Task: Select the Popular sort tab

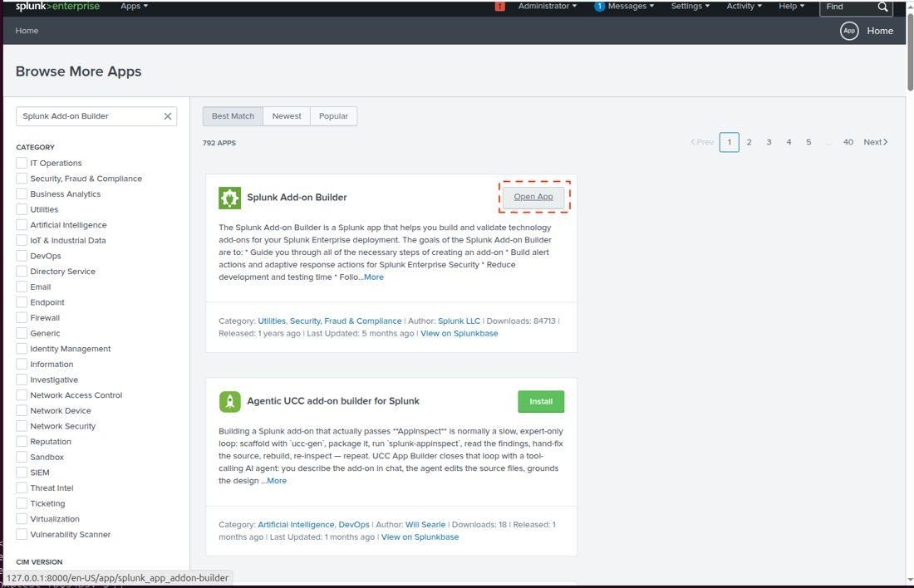Action: 333,116
